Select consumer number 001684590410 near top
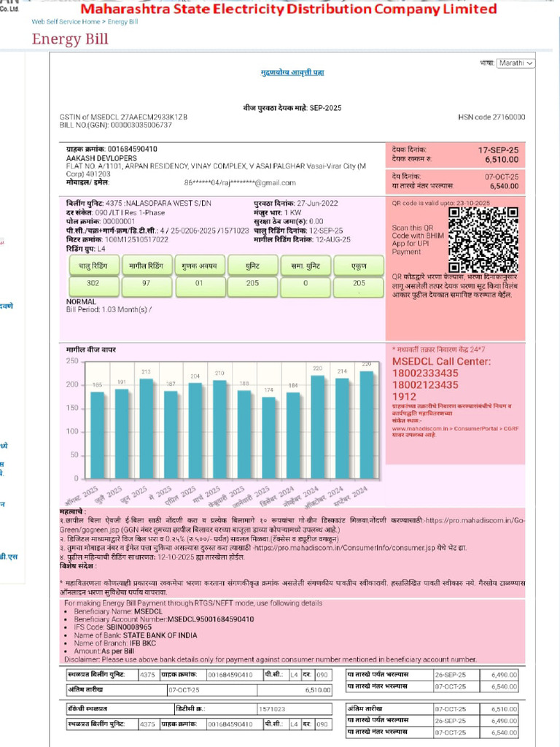The width and height of the screenshot is (560, 747). coord(133,149)
